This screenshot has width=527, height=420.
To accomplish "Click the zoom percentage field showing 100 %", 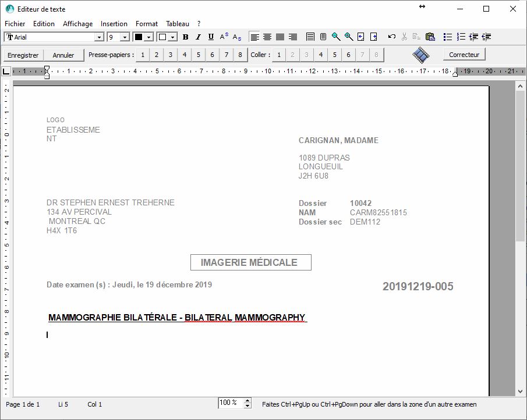I will click(x=231, y=403).
